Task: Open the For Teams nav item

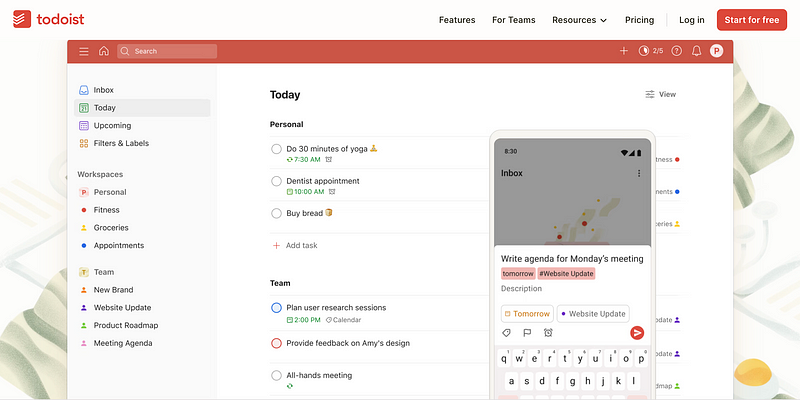Action: pos(513,20)
